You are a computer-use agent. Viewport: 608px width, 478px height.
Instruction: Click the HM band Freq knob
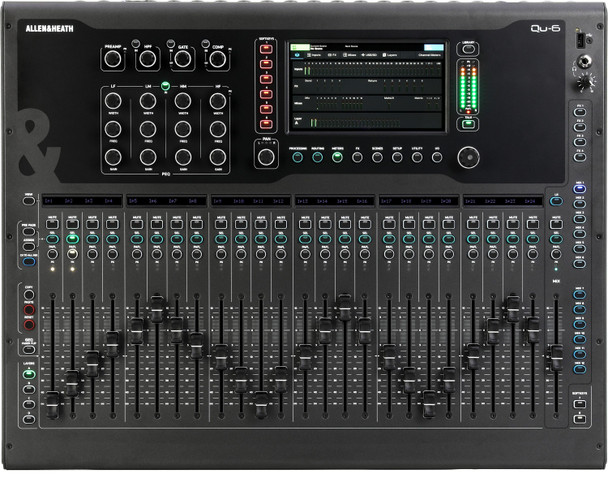coord(183,129)
